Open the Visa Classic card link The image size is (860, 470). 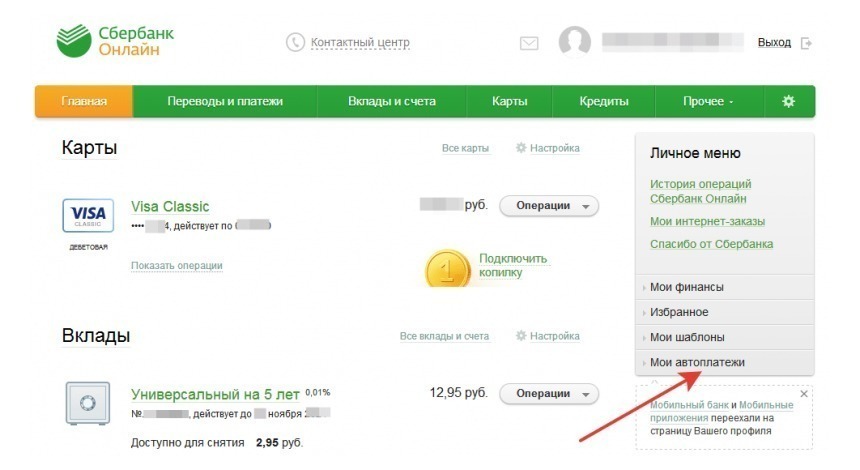point(170,206)
